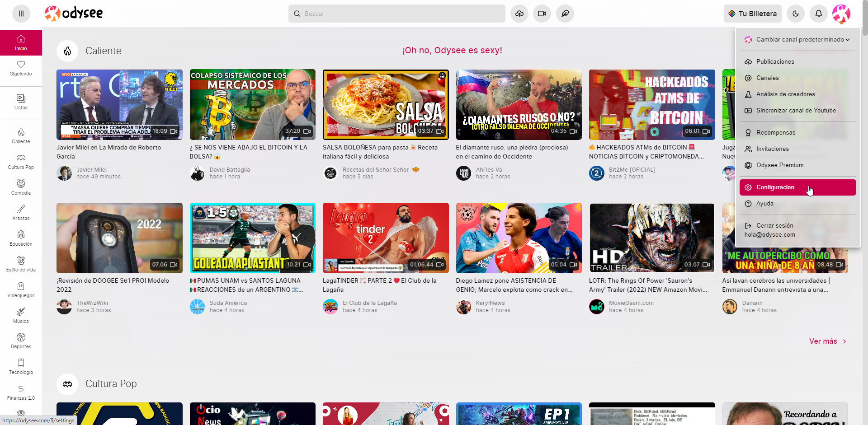Open Invitaciones menu item
The image size is (868, 425).
pyautogui.click(x=797, y=149)
